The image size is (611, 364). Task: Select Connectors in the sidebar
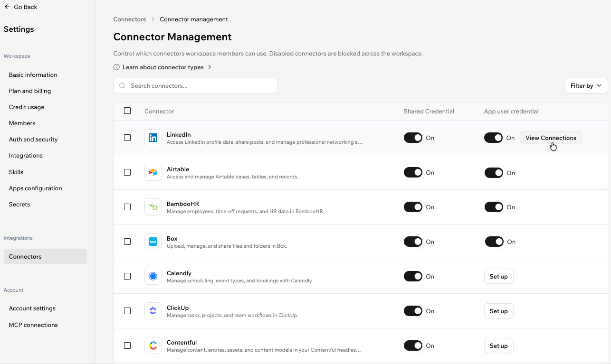tap(45, 256)
